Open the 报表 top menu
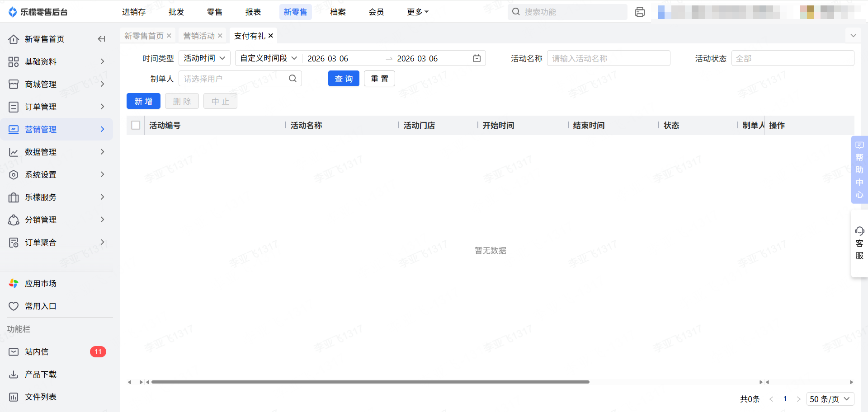Screen dimensions: 868x412 coord(253,12)
